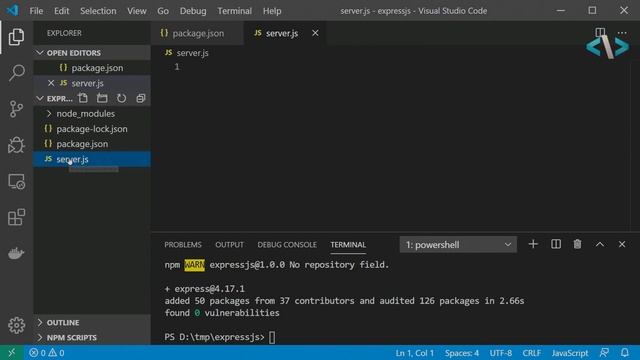
Task: Open the Extensions view icon
Action: pyautogui.click(x=16, y=217)
